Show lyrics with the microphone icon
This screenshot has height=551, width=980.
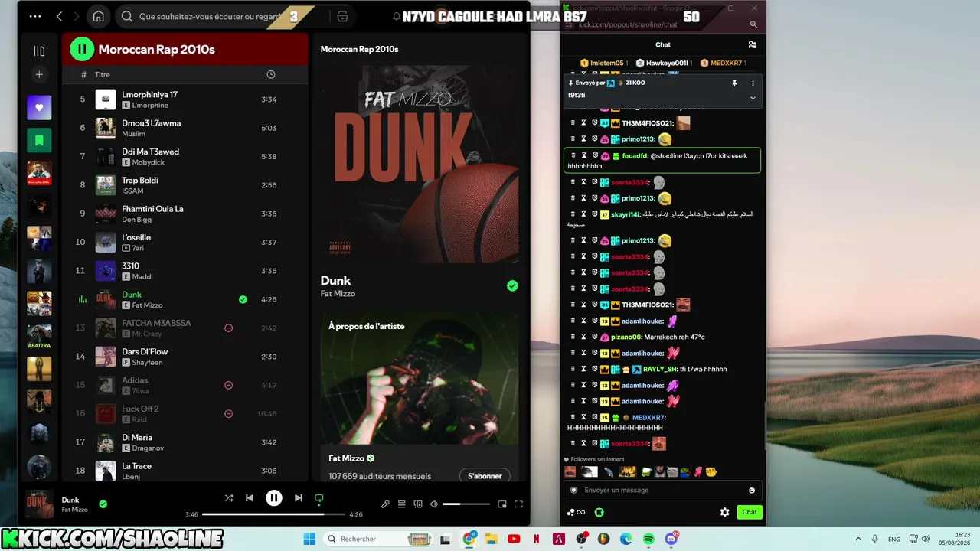(385, 504)
